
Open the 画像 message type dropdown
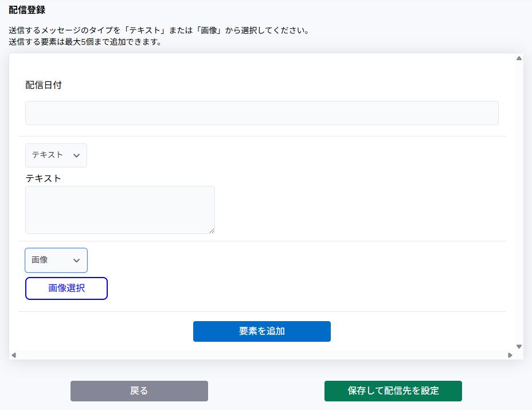56,260
